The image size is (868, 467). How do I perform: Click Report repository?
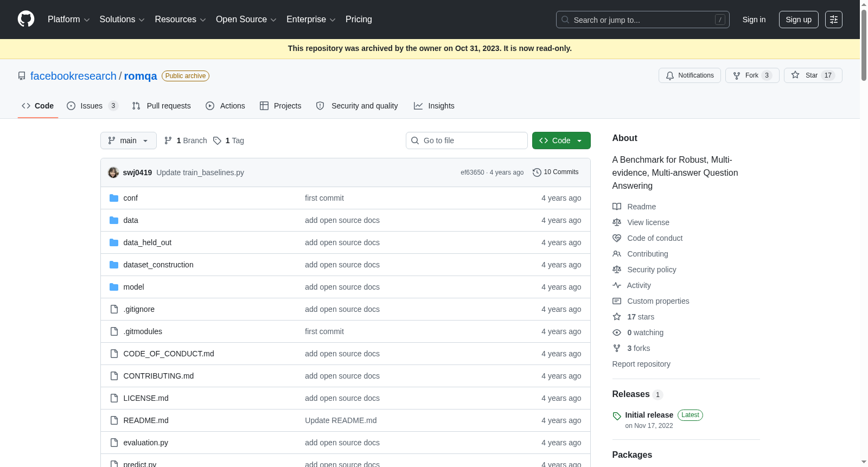(x=641, y=364)
